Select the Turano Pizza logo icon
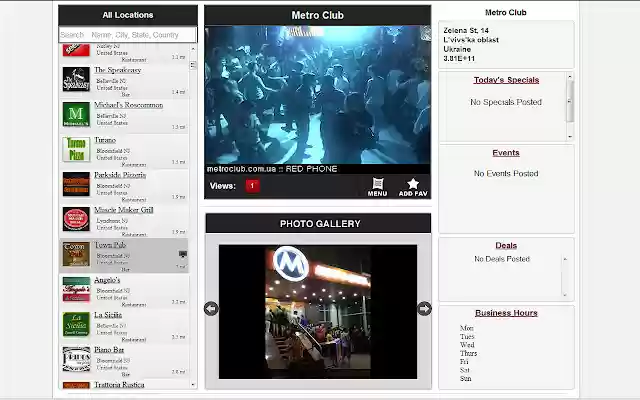Screen dimensions: 640x400 [x=76, y=150]
